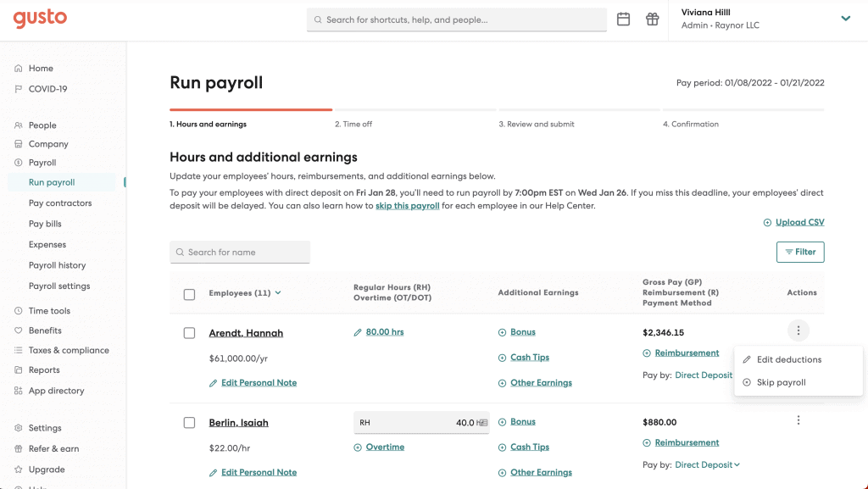
Task: Click the pencil icon beside 80.00 hrs
Action: 358,332
